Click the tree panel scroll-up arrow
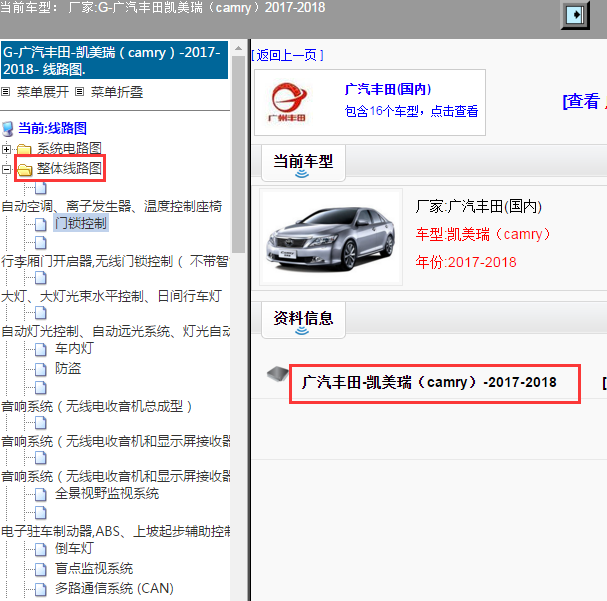Viewport: 607px width, 601px height. pos(238,48)
